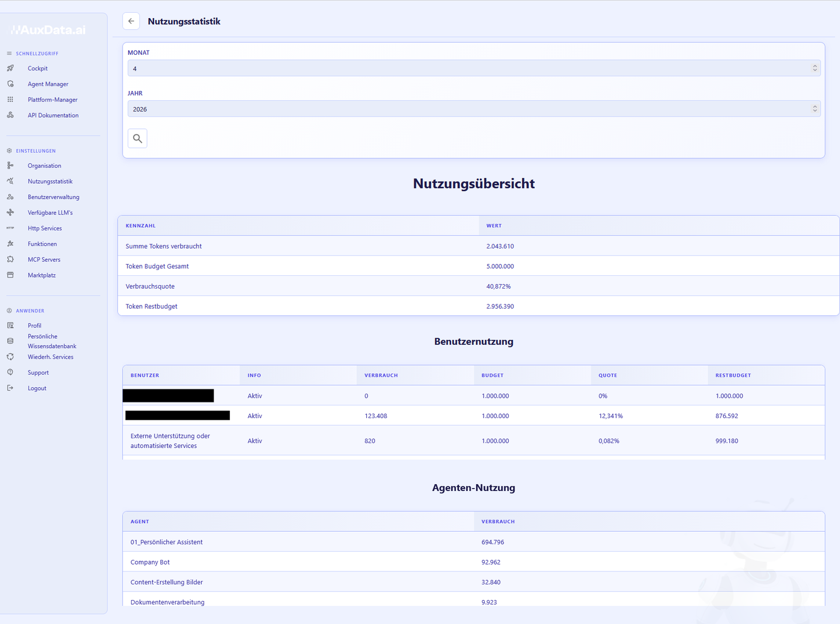
Task: Click the Marktplatz store icon
Action: click(10, 275)
